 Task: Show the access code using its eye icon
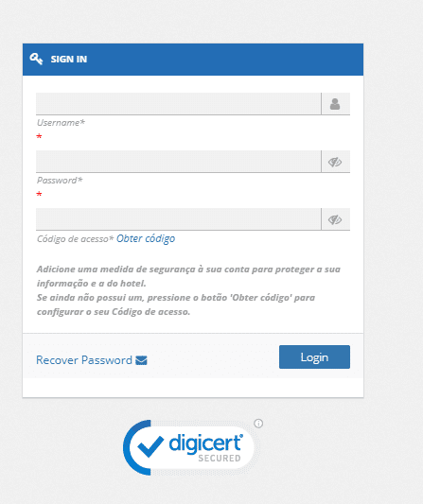[335, 219]
